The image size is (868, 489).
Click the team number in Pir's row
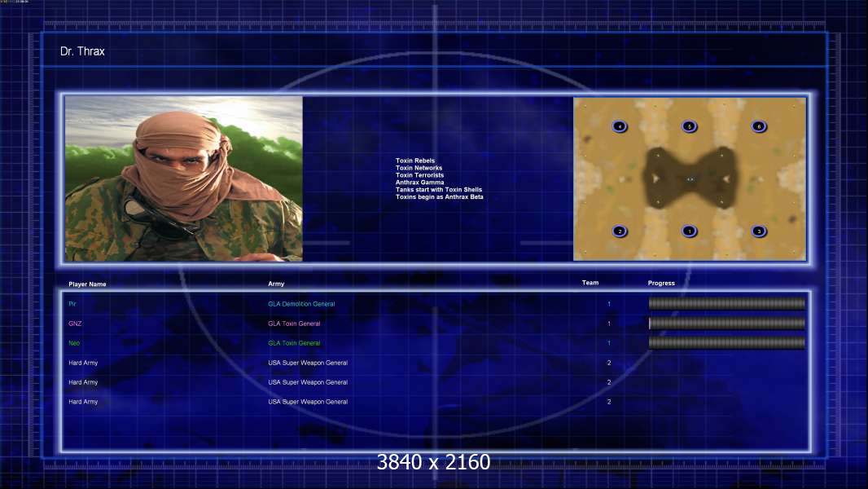tap(609, 304)
